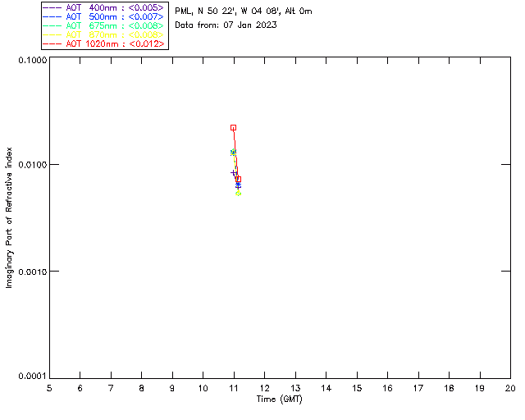This screenshot has height=420, width=525.
Task: Click the AOT 675nm legend entry
Action: tap(103, 25)
